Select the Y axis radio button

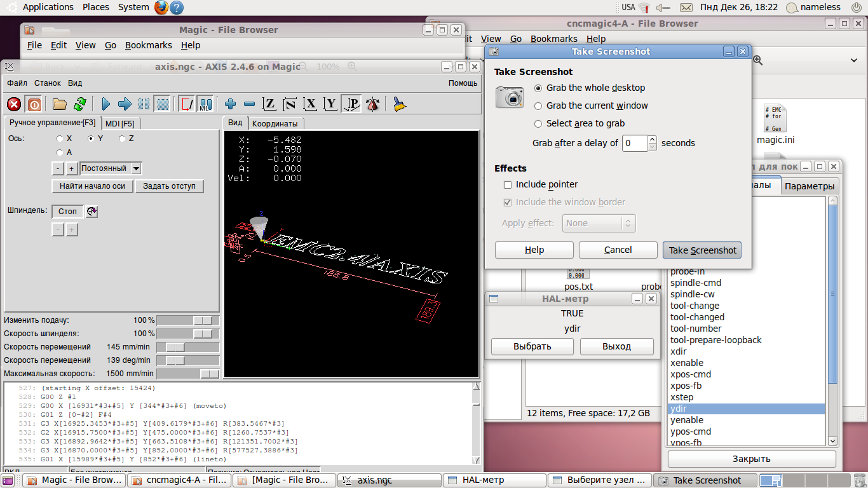pyautogui.click(x=91, y=139)
